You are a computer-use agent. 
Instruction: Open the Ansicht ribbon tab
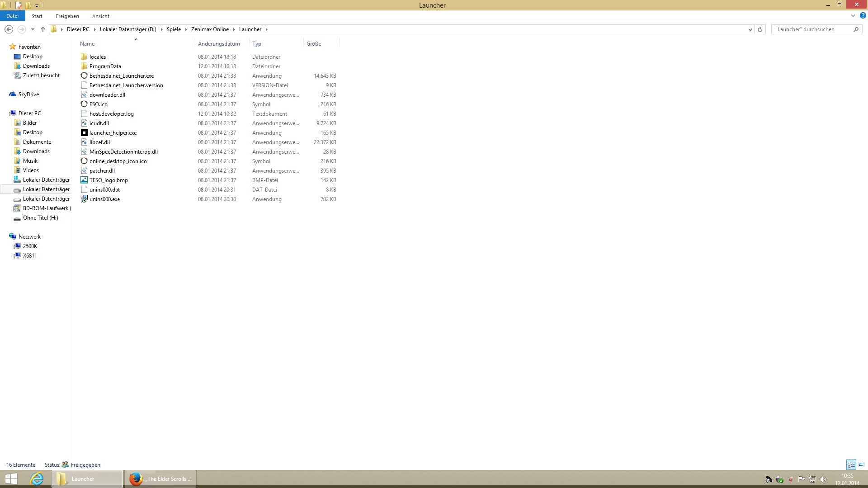point(100,16)
